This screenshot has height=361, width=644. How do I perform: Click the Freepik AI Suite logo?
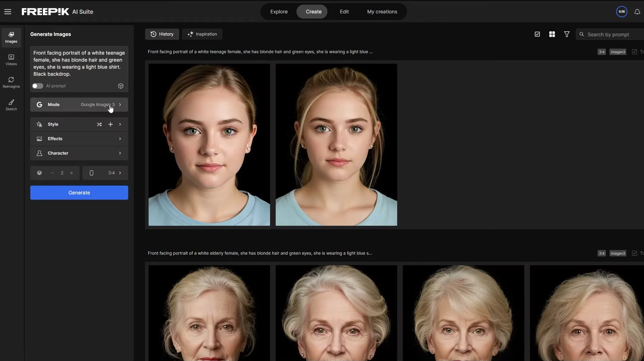click(57, 12)
